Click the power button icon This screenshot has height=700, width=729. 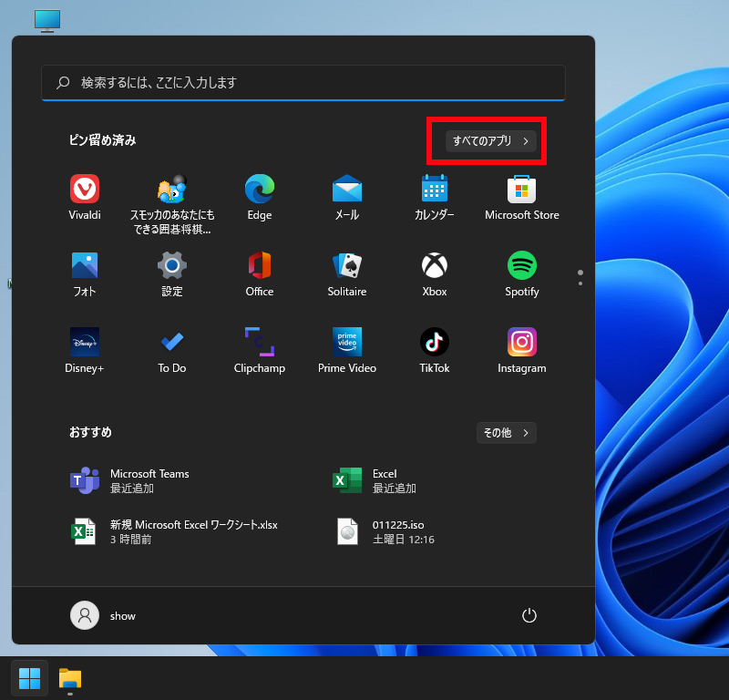coord(529,615)
